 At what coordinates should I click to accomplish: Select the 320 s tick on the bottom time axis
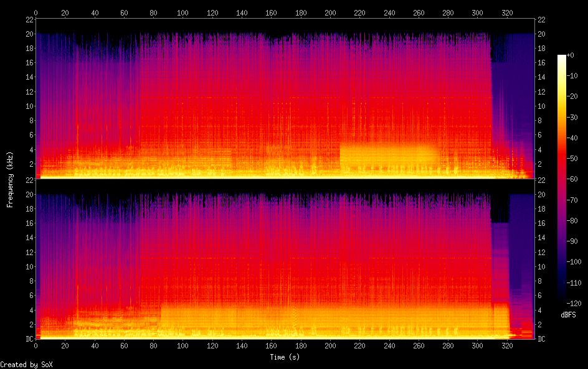pos(507,346)
